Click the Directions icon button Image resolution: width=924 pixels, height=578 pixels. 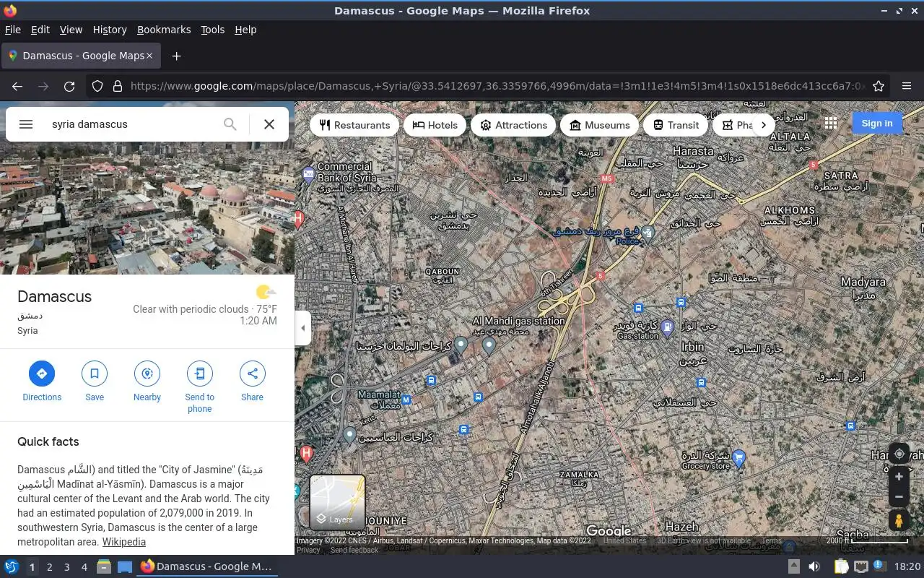click(42, 374)
